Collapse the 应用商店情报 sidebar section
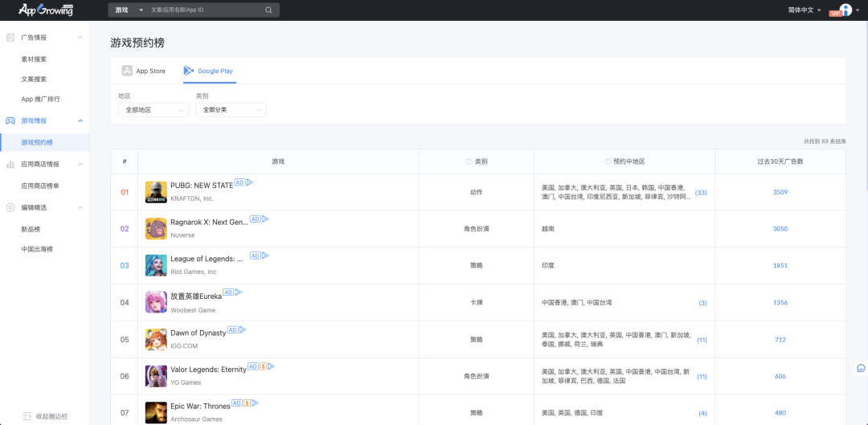 coord(80,165)
